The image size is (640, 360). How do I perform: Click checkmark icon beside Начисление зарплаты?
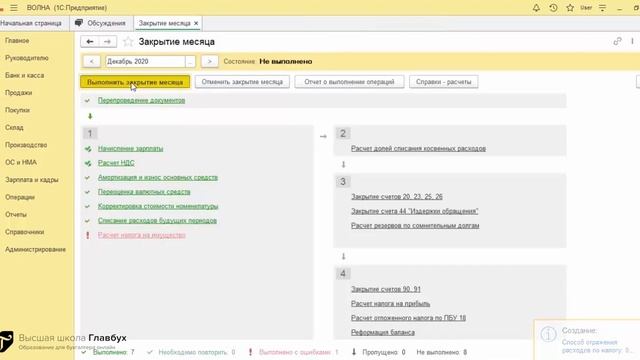[x=88, y=149]
